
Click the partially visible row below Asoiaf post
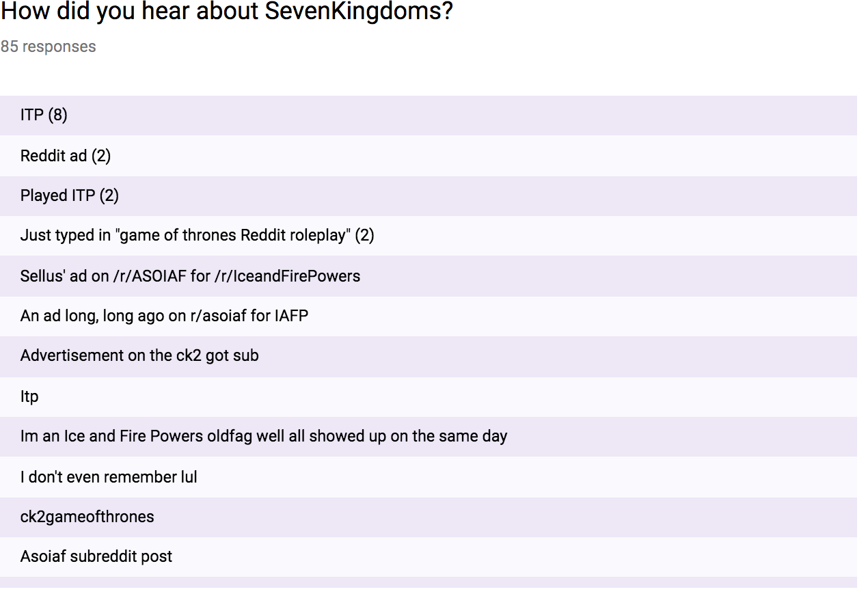point(429,583)
